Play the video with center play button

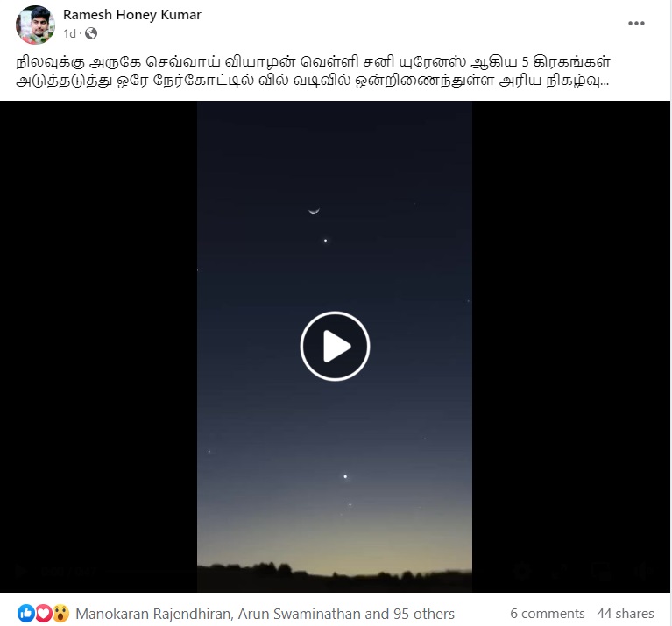click(335, 346)
